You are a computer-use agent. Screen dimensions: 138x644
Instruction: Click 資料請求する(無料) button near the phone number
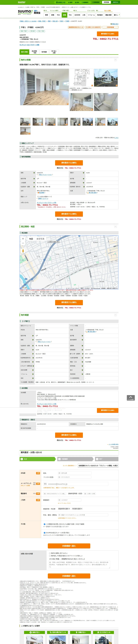[x=108, y=34]
